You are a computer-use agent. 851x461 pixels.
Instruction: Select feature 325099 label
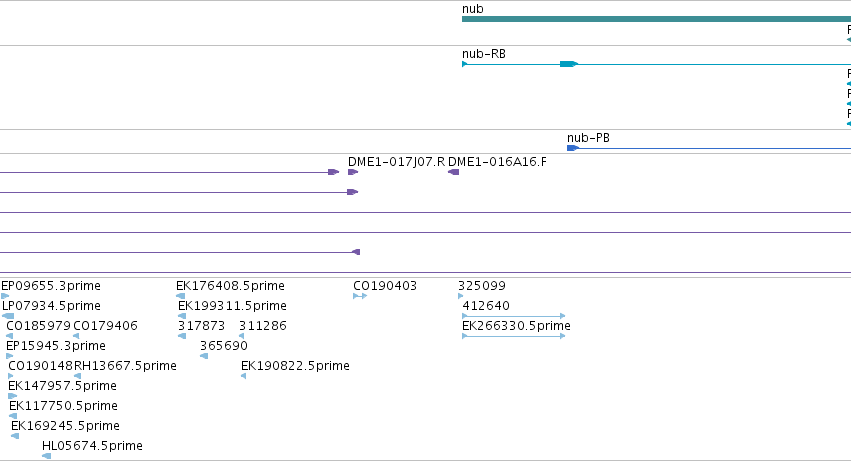pos(482,286)
